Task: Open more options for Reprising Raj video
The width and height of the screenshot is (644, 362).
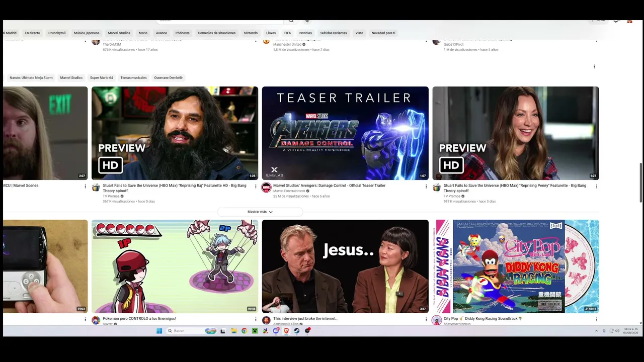Action: pos(256,187)
